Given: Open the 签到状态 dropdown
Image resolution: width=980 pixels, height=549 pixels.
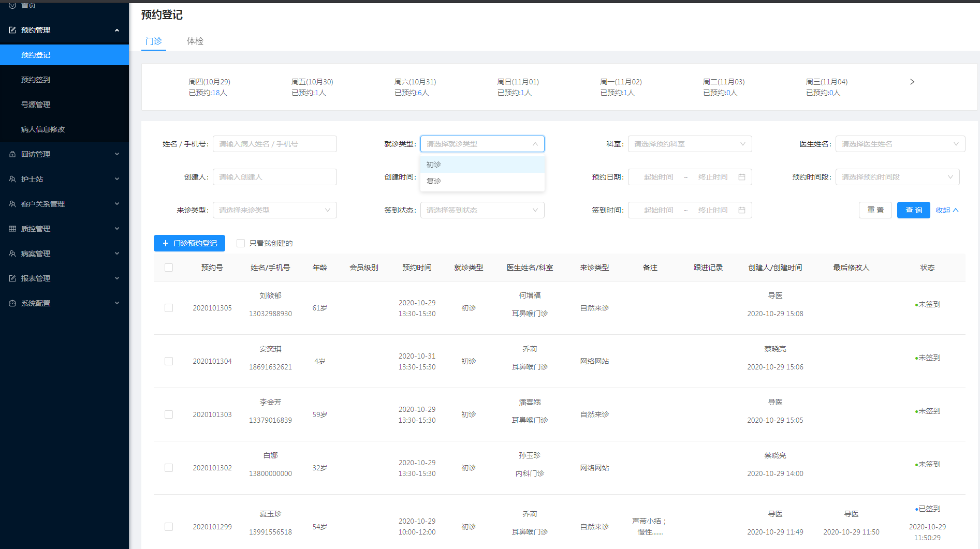Looking at the screenshot, I should coord(482,210).
